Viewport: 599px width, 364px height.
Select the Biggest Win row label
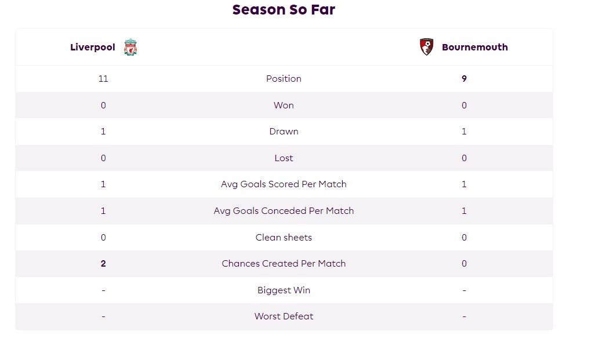click(x=284, y=290)
